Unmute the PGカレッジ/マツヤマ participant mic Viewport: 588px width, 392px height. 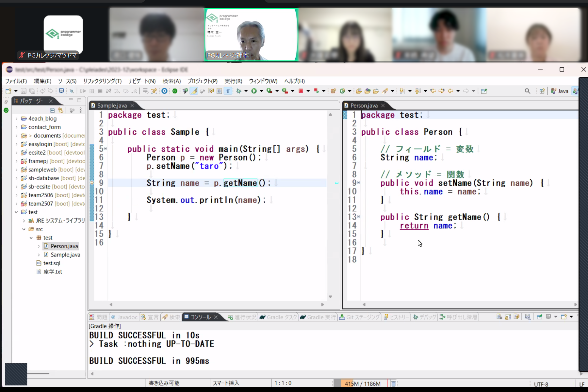(22, 56)
